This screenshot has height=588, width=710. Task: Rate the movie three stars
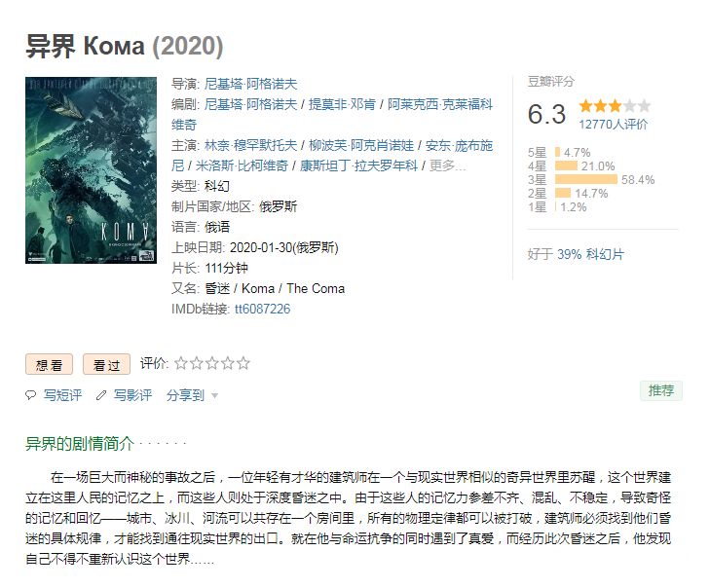click(x=212, y=363)
